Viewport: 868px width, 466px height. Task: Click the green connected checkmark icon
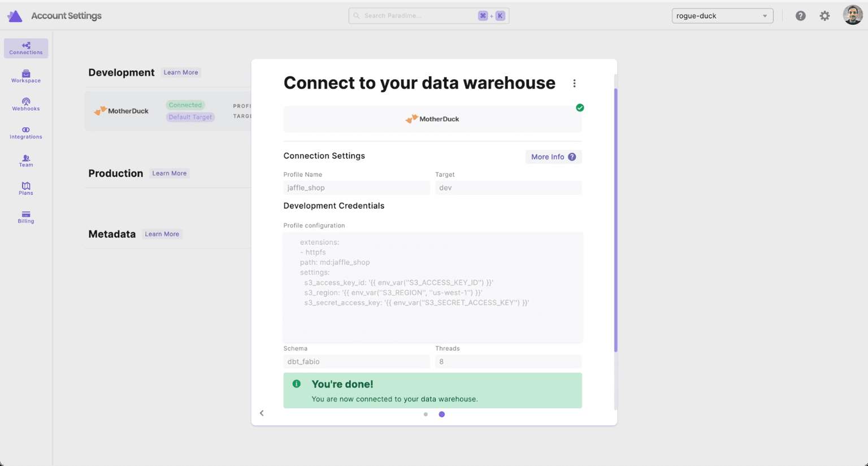[580, 108]
